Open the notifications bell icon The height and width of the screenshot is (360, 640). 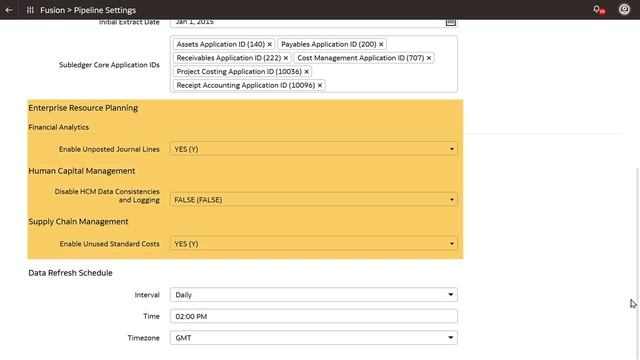(x=598, y=10)
